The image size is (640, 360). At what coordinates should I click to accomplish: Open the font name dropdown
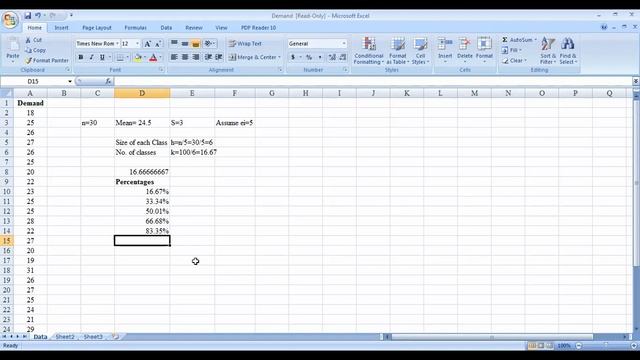click(x=117, y=44)
